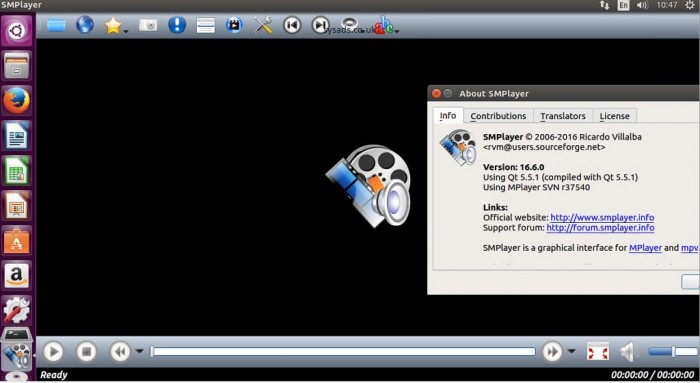Switch to the Contributions tab
This screenshot has width=700, height=383.
[498, 116]
